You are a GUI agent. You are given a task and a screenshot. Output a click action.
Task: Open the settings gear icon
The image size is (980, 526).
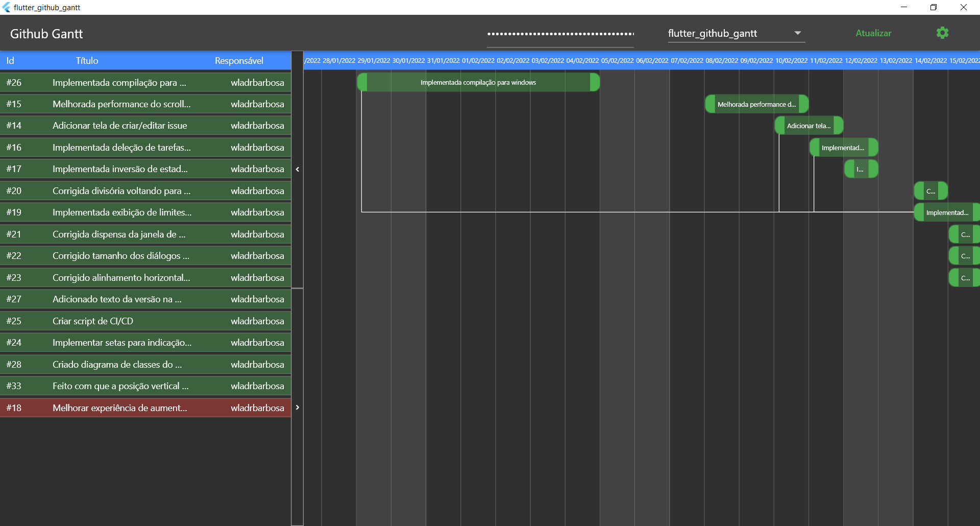pos(943,33)
